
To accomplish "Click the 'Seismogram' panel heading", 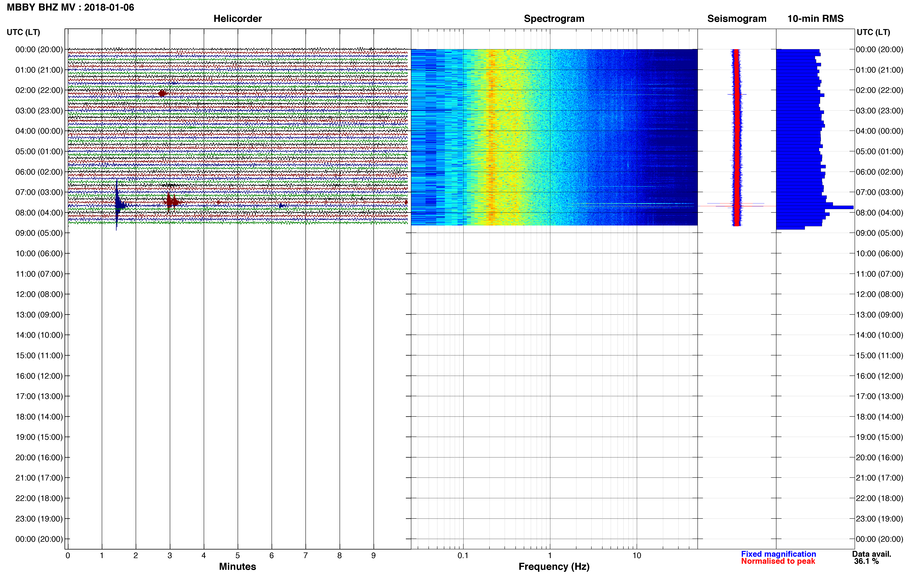I will point(737,19).
